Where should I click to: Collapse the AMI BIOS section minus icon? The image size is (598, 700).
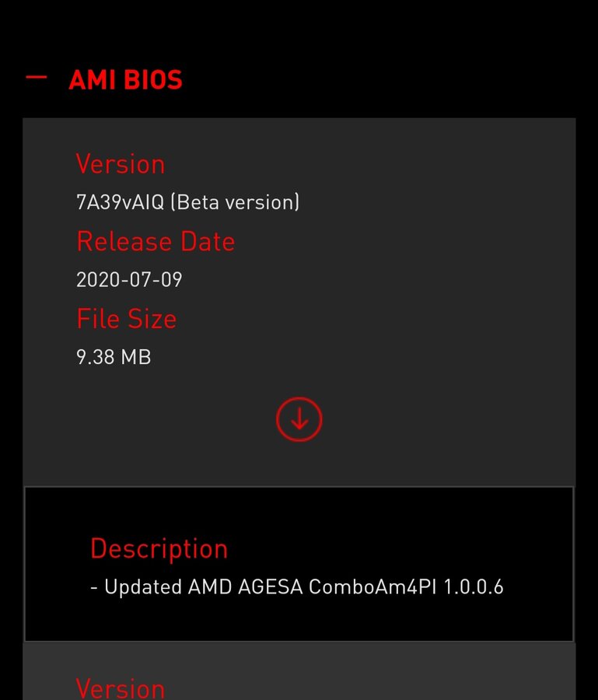pyautogui.click(x=37, y=78)
